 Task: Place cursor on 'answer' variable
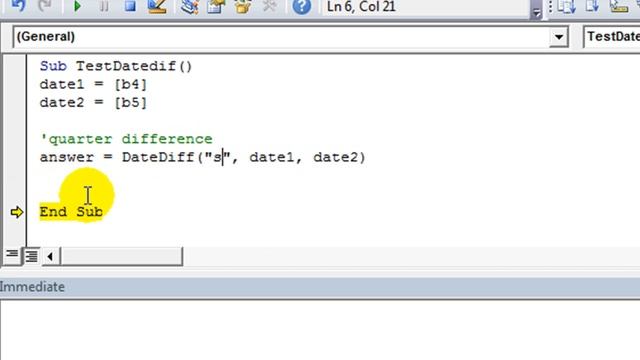(x=67, y=157)
